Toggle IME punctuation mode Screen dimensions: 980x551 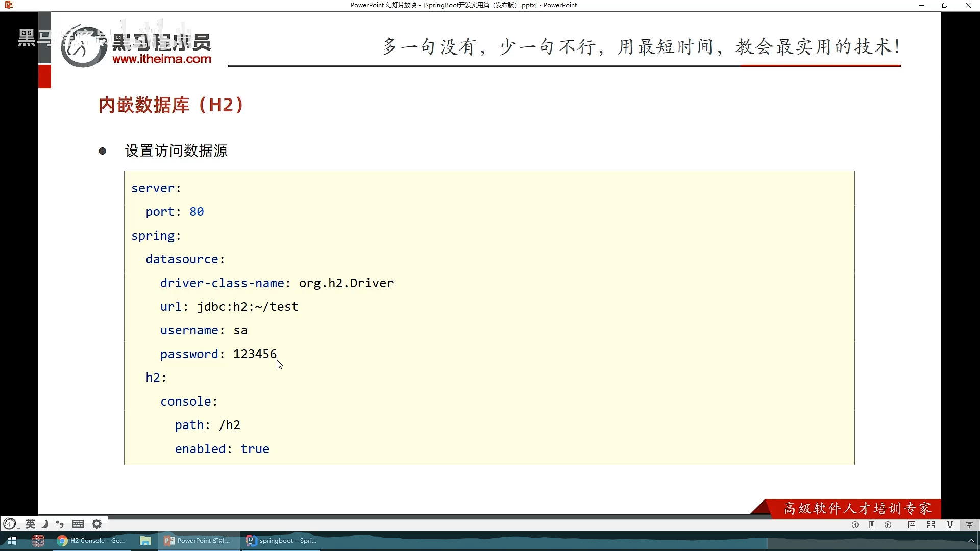click(x=60, y=523)
